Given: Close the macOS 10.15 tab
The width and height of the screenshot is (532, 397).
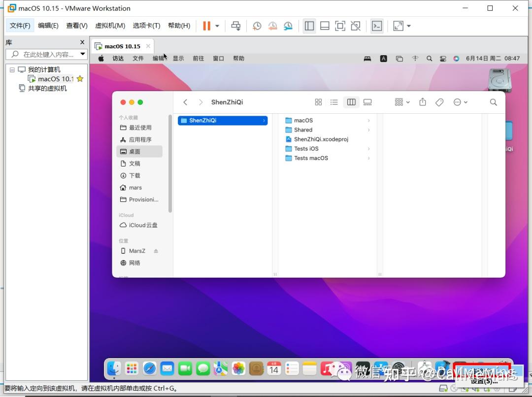Looking at the screenshot, I should [148, 46].
